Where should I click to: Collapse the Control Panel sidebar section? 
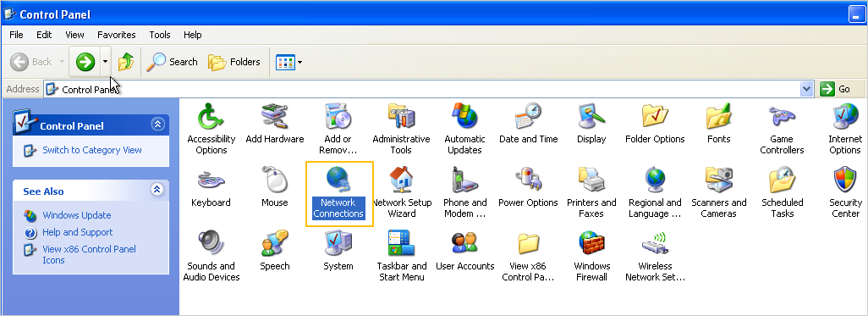[157, 125]
